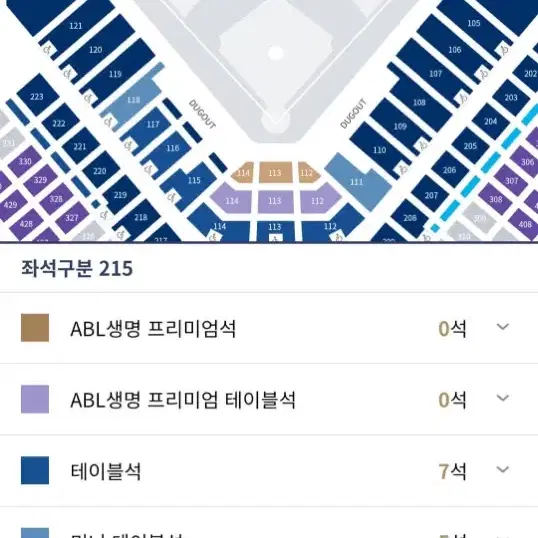
Task: Expand ABL생명 프리미엄석 seat row
Action: coord(269,328)
